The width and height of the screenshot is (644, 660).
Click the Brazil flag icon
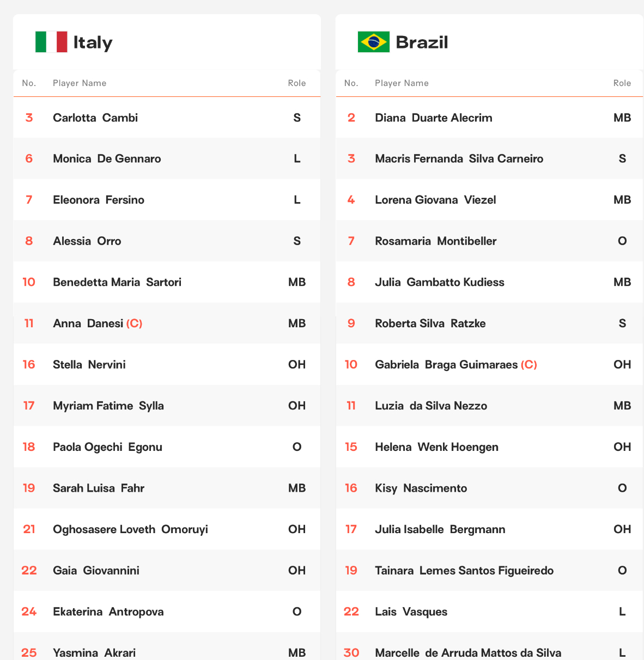pos(374,42)
